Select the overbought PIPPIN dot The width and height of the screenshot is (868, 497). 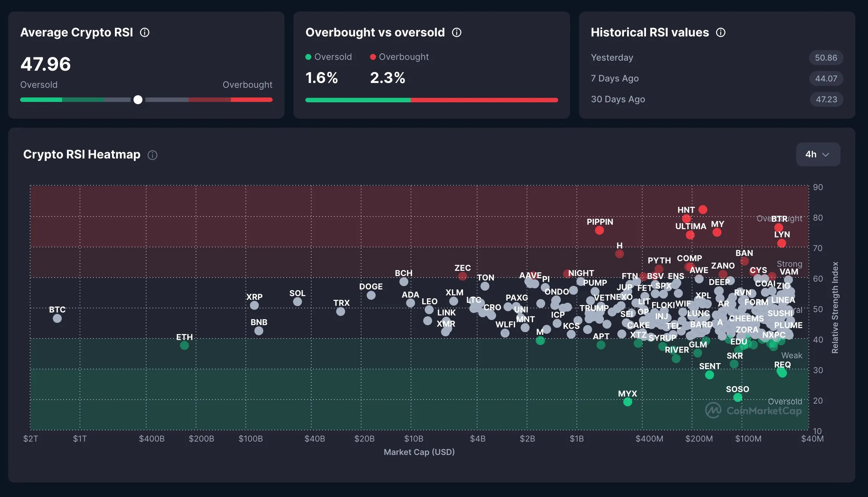coord(599,231)
